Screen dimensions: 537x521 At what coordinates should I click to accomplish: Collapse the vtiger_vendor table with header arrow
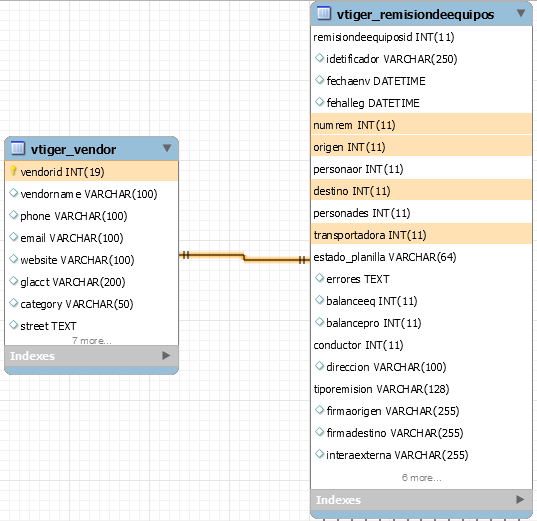point(167,148)
